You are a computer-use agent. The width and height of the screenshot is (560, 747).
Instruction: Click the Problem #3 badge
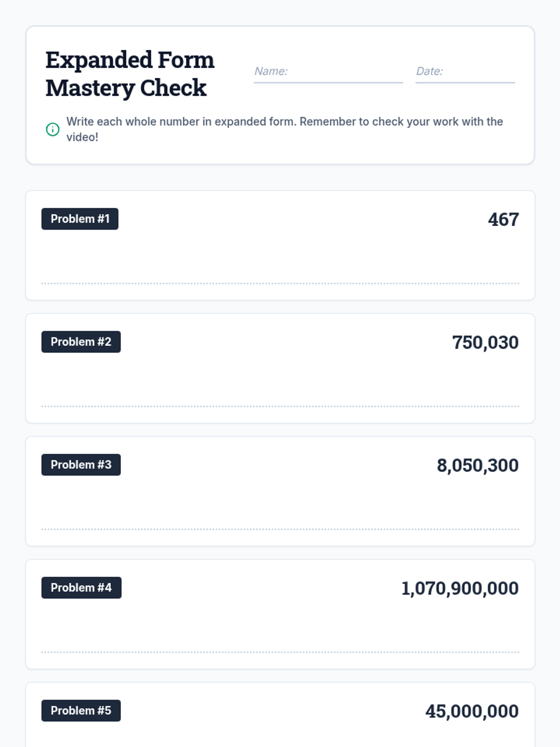coord(81,465)
